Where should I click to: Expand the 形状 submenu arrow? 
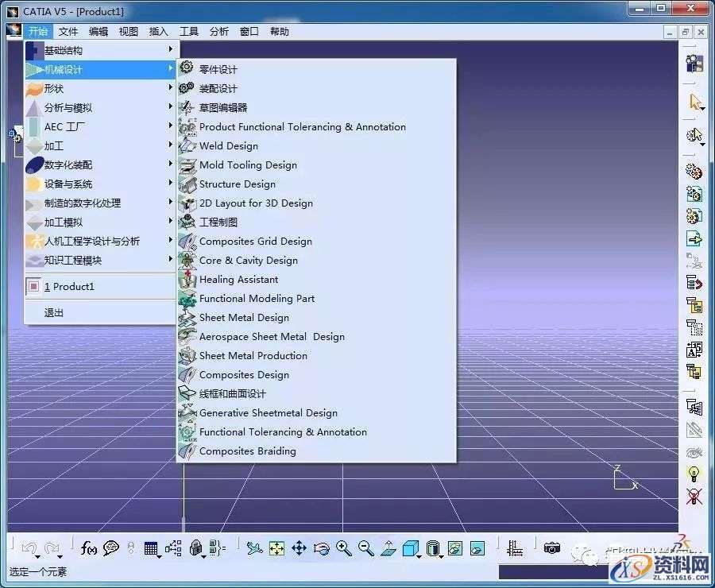[170, 88]
